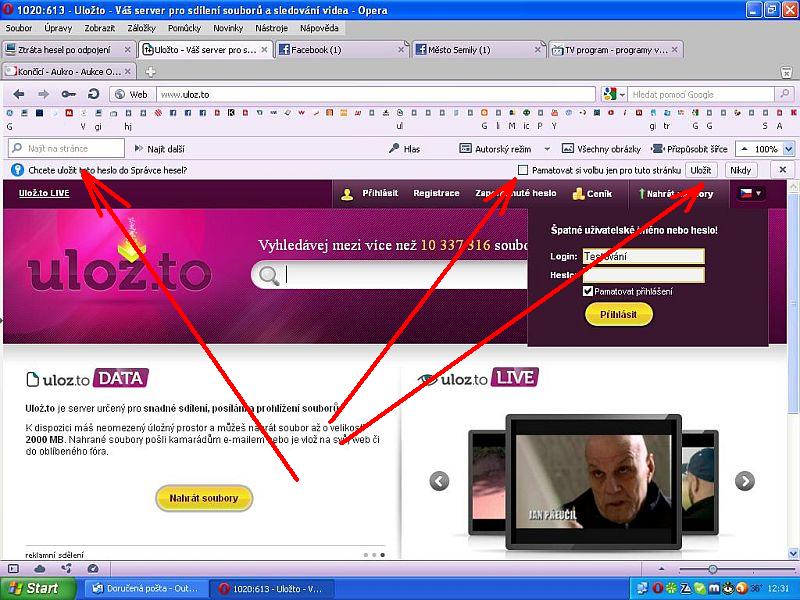Open the Windows Start button
The height and width of the screenshot is (600, 800).
coord(37,588)
